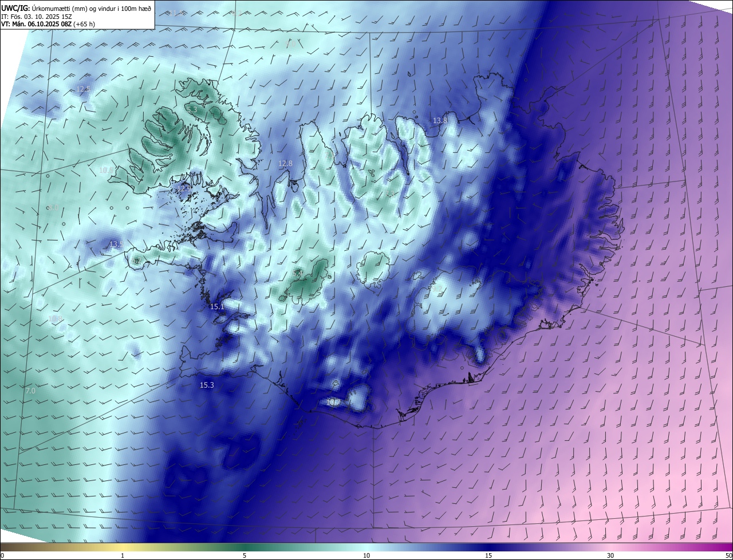Select the 30 tick on the color scale
The width and height of the screenshot is (733, 560).
[x=610, y=555]
